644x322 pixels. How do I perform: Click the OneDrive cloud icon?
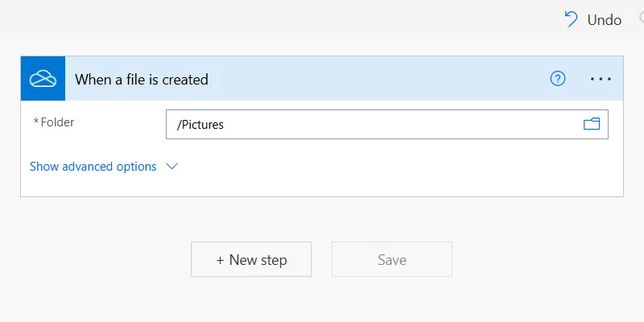(43, 79)
